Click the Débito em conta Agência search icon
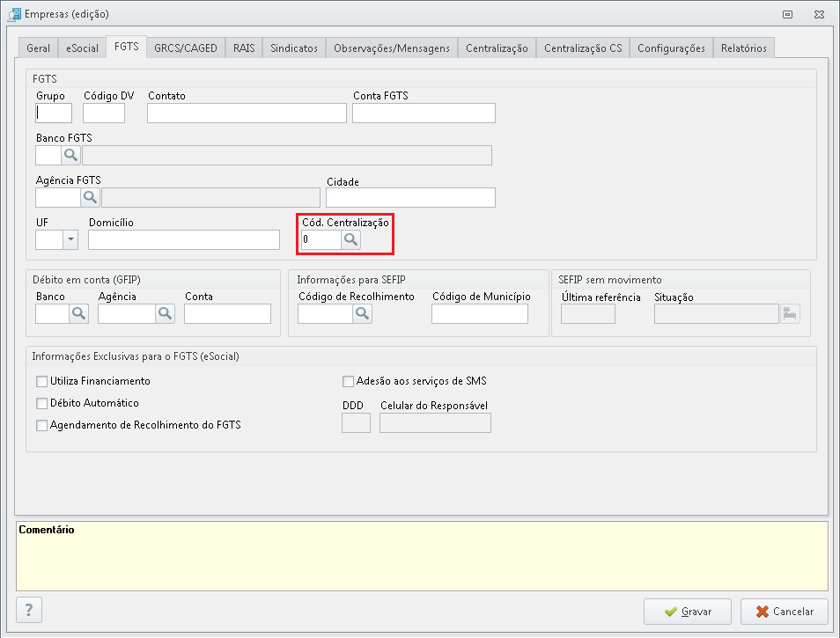The width and height of the screenshot is (840, 638). (165, 313)
